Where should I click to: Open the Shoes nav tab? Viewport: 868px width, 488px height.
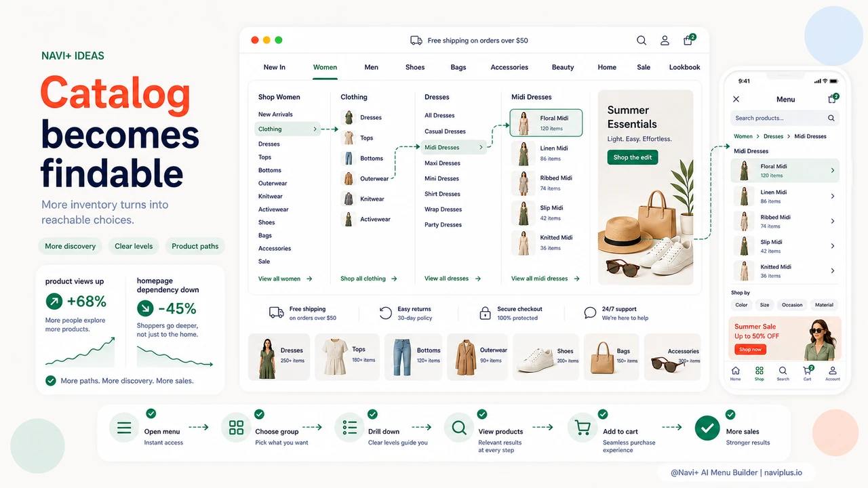415,67
